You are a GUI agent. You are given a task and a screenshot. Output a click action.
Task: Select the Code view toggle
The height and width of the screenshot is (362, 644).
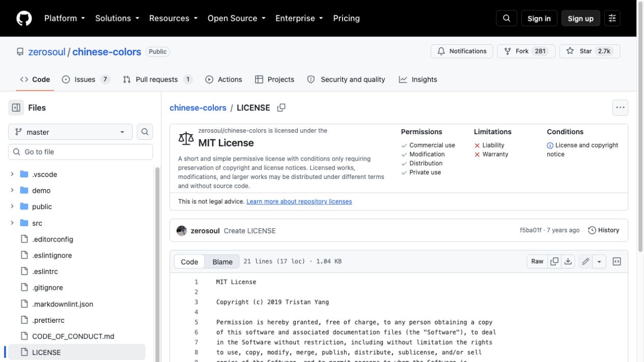189,262
